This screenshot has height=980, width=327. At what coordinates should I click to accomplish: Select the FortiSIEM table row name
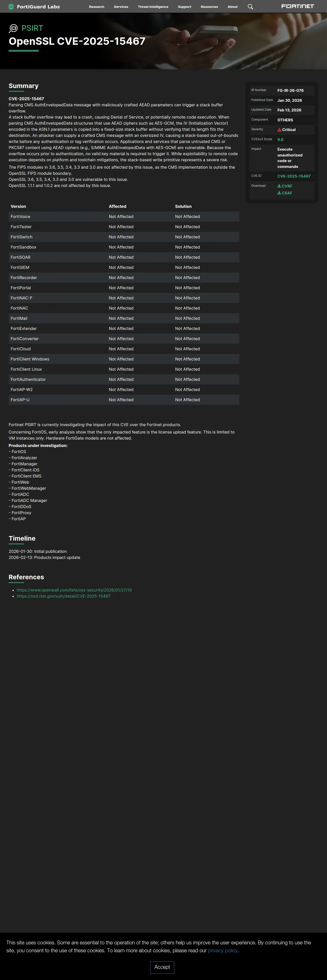pos(20,267)
